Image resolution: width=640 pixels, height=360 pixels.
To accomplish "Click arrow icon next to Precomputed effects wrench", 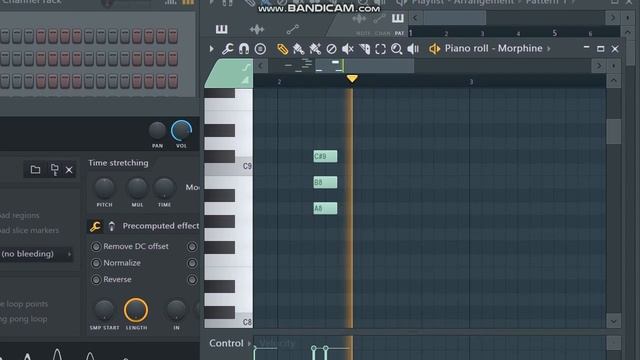I will [x=111, y=226].
